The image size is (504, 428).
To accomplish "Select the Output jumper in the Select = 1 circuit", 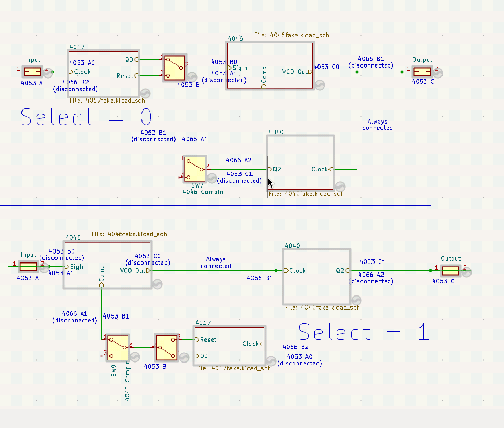I will coord(451,271).
